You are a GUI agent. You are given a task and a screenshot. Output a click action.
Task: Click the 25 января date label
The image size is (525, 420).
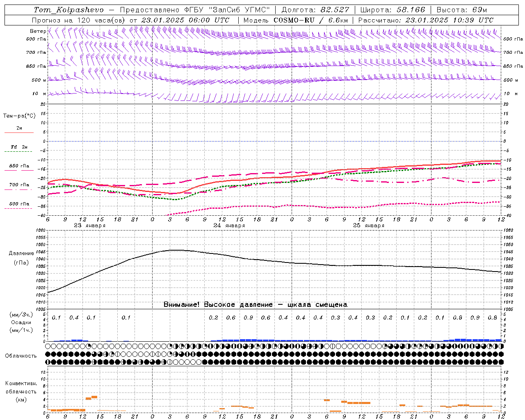pos(368,226)
